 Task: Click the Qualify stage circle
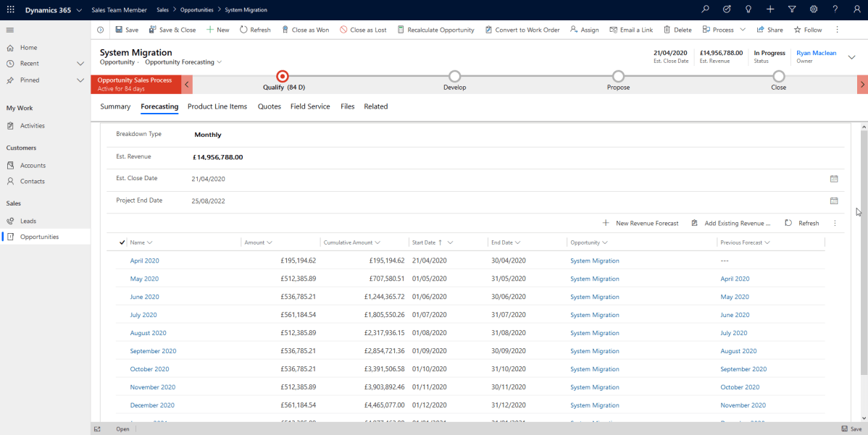point(283,76)
